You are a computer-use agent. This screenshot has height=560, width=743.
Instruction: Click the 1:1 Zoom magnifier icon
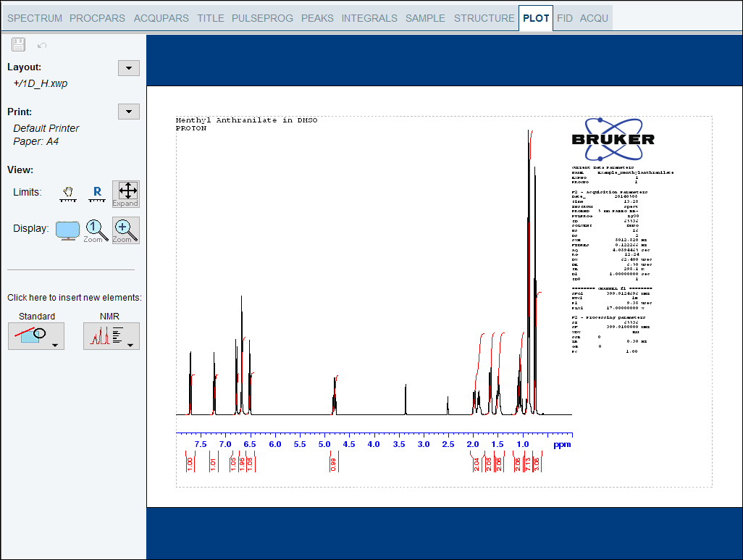click(96, 231)
